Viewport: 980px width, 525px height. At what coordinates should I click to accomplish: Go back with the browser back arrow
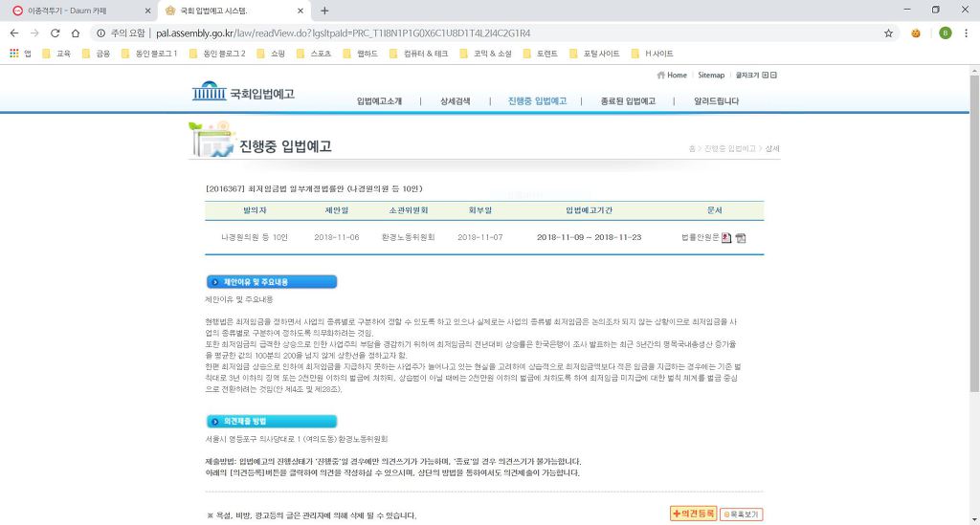(14, 33)
